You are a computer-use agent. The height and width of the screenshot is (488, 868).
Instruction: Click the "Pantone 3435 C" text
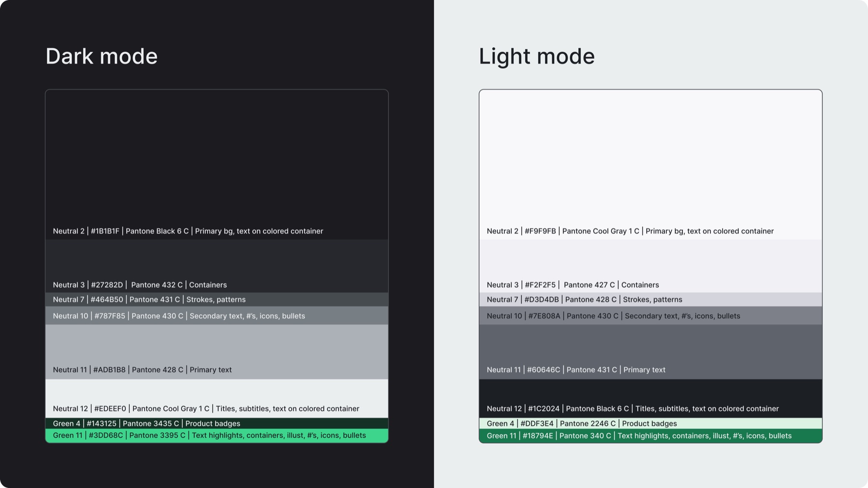(151, 423)
